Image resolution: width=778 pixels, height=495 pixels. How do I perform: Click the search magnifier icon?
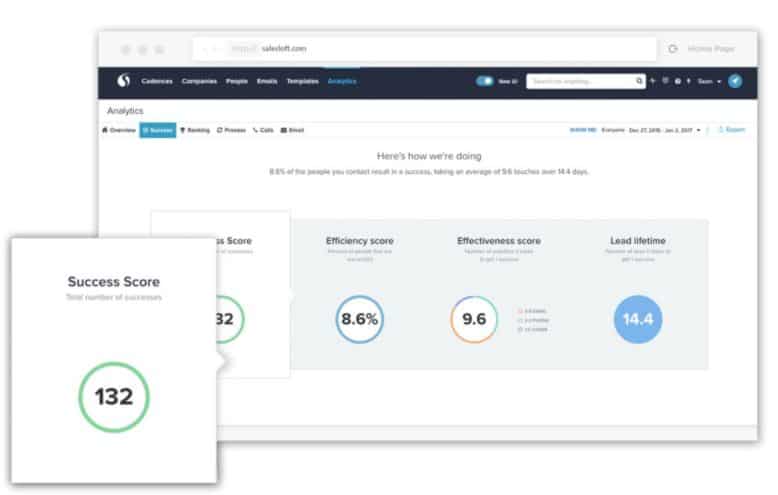pyautogui.click(x=640, y=81)
